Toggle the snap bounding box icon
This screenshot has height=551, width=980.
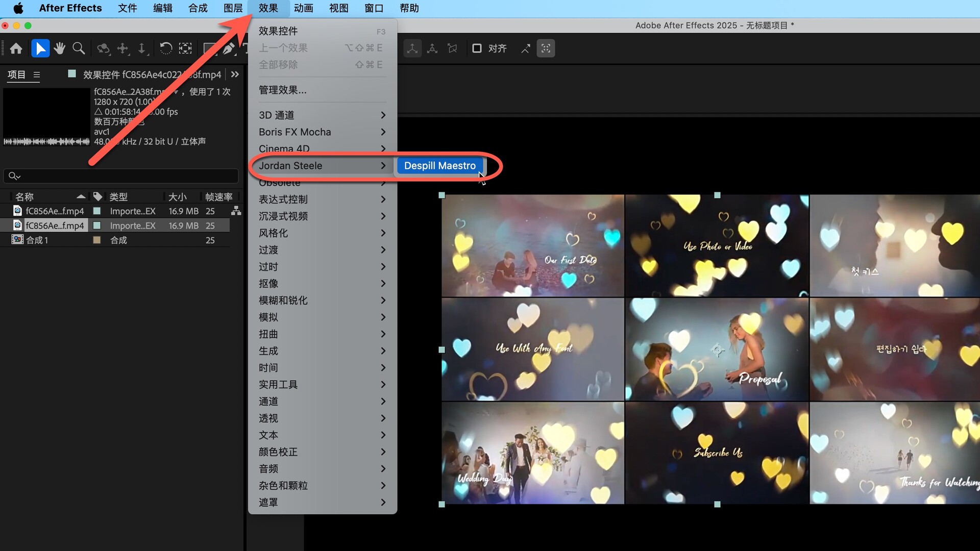(546, 48)
